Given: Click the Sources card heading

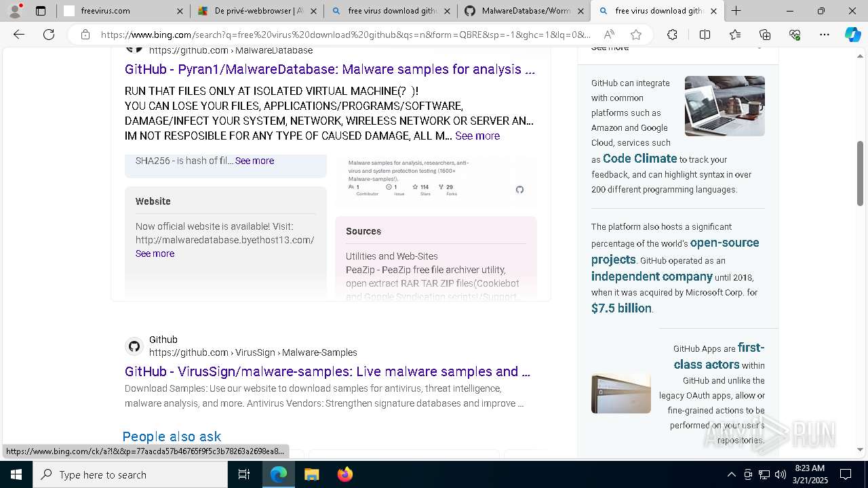Looking at the screenshot, I should pos(363,231).
